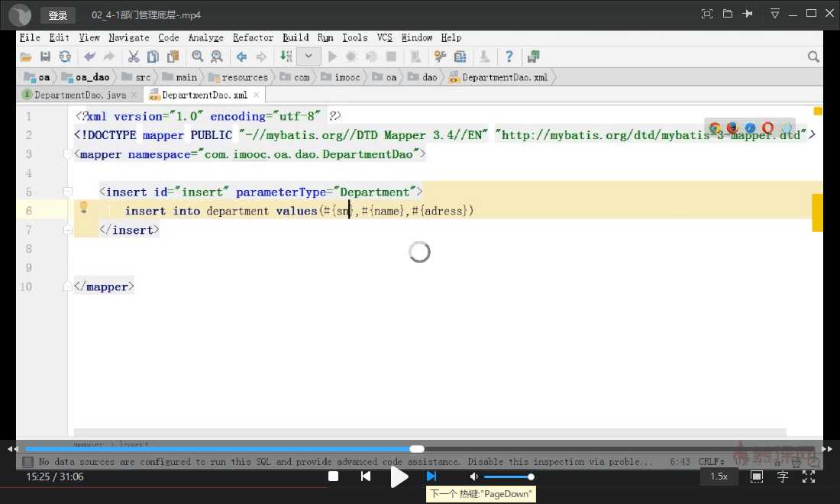Click the blue Back navigation arrow
840x504 pixels.
[241, 57]
